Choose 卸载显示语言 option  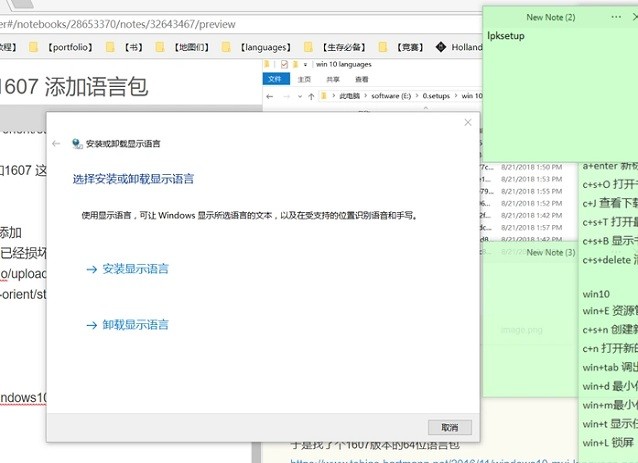click(127, 325)
